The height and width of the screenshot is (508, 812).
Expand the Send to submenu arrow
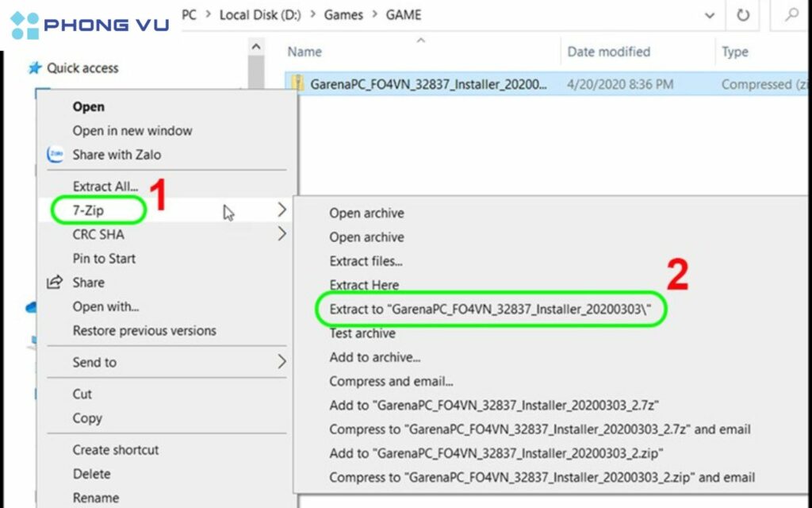[282, 362]
